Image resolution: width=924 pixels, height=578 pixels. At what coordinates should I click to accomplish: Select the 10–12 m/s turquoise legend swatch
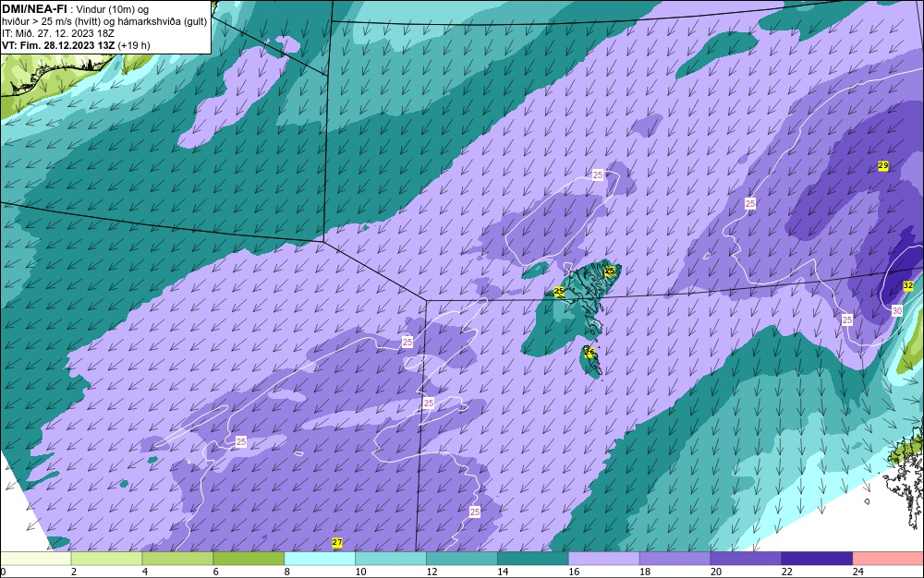pos(391,559)
